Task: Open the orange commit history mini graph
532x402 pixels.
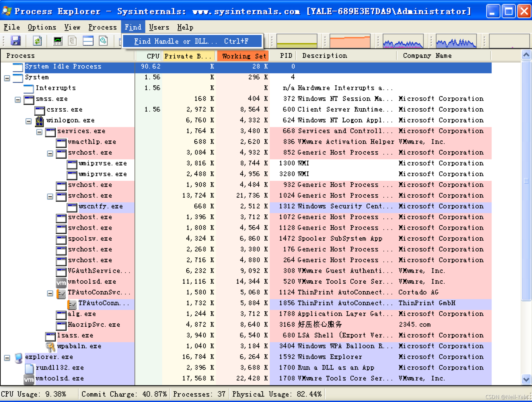Action: click(x=350, y=41)
